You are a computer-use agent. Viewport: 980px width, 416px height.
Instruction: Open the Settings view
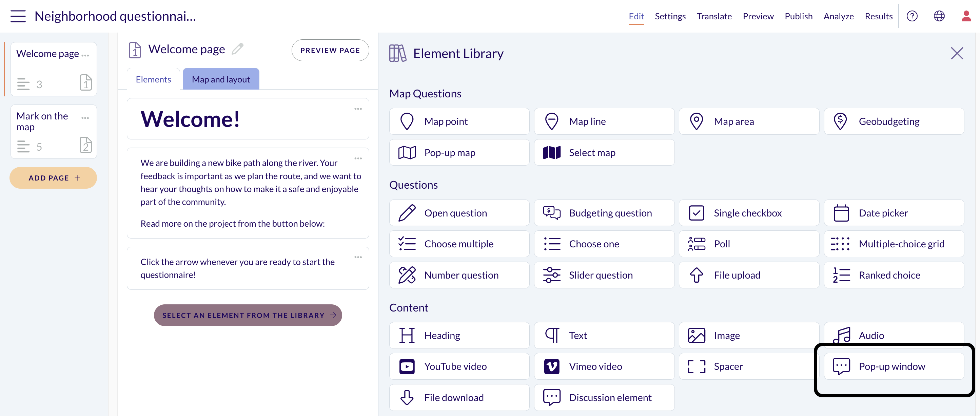(x=670, y=16)
